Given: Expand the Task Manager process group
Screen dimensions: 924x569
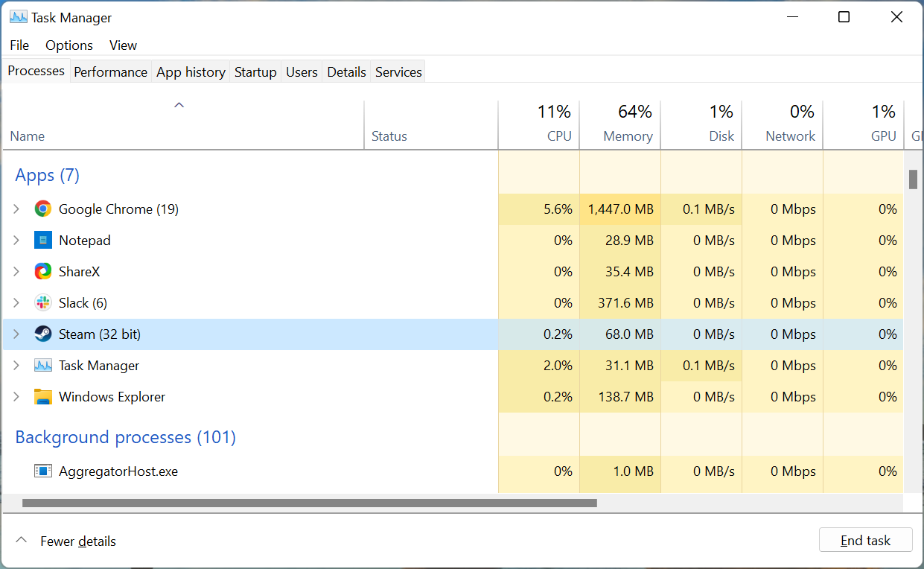Looking at the screenshot, I should click(x=16, y=366).
